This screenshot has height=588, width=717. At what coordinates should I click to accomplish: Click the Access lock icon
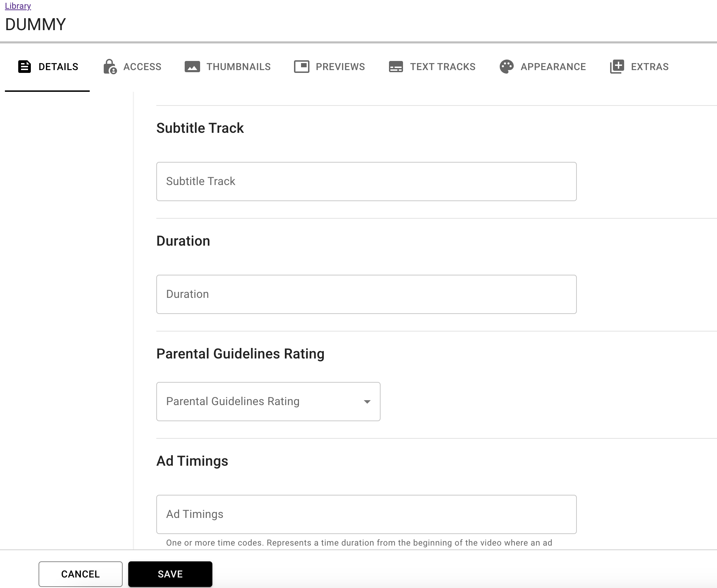(x=110, y=67)
